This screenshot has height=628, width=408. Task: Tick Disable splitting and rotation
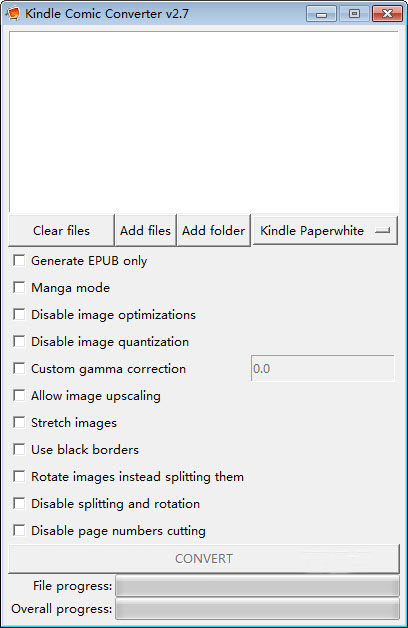19,503
